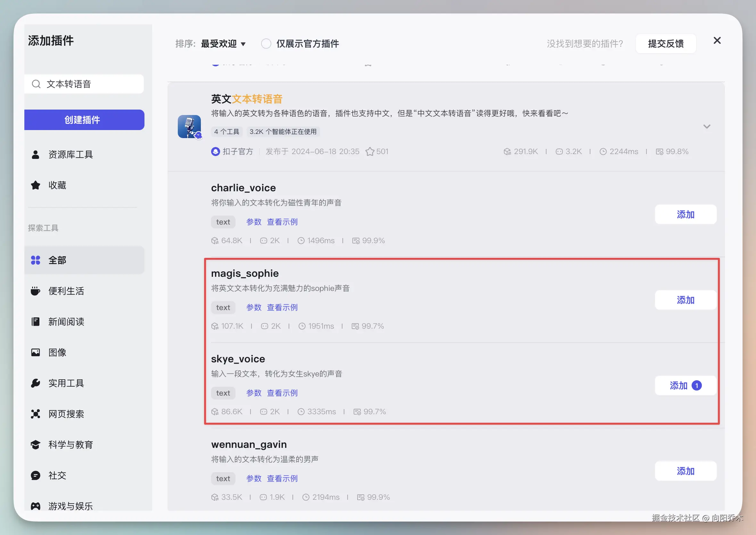Open the 图像 image category
The width and height of the screenshot is (756, 535).
57,352
